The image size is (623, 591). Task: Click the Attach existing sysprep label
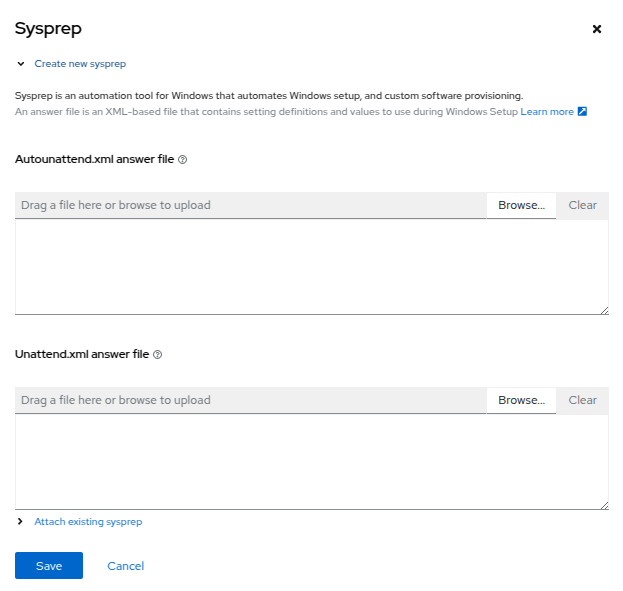(88, 522)
